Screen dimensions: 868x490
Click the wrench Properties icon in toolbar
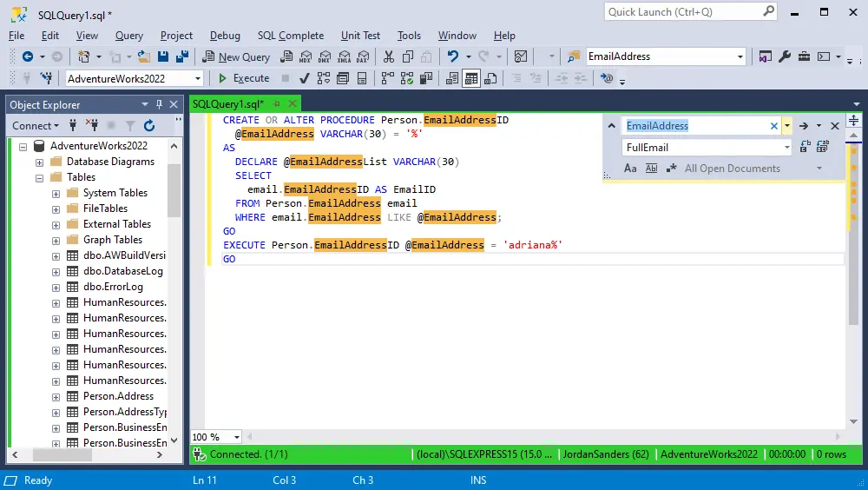pos(785,56)
